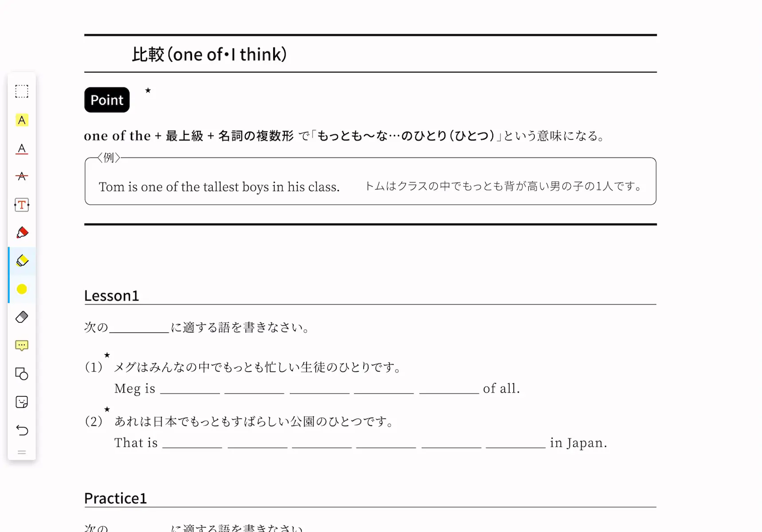Viewport: 762px width, 532px height.
Task: Open the yellow color swatch picker
Action: coord(22,289)
